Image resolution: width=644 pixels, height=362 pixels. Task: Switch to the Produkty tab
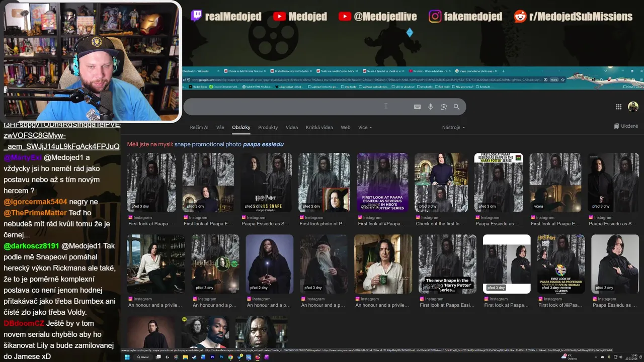(x=268, y=127)
